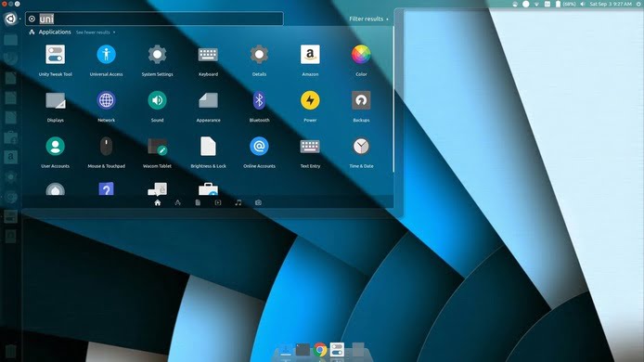Image resolution: width=644 pixels, height=362 pixels.
Task: Click the Dash search field containing uni
Action: [x=154, y=19]
